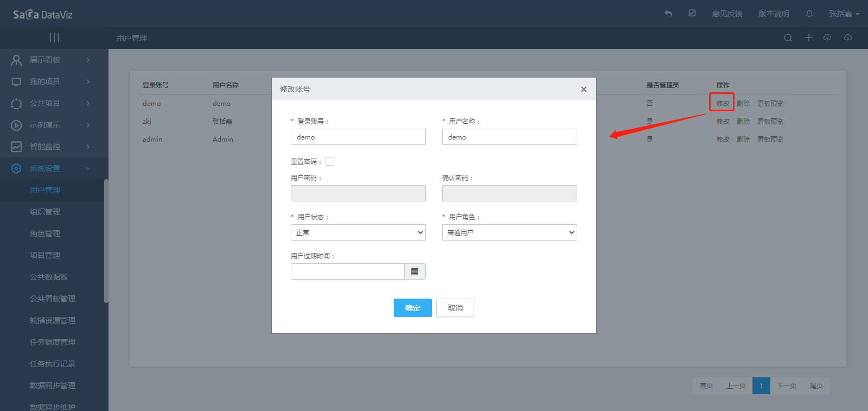Screen dimensions: 868x411
Task: Select 轮播资源管理 in sidebar
Action: pyautogui.click(x=53, y=320)
